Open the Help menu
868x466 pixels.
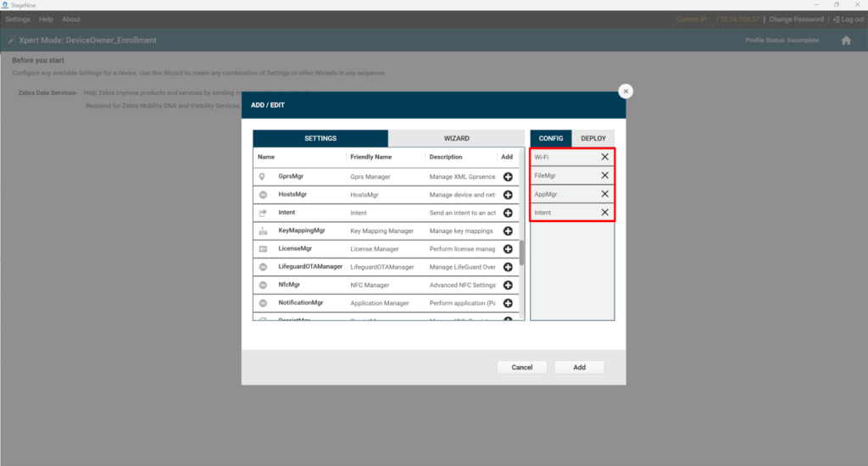tap(46, 19)
